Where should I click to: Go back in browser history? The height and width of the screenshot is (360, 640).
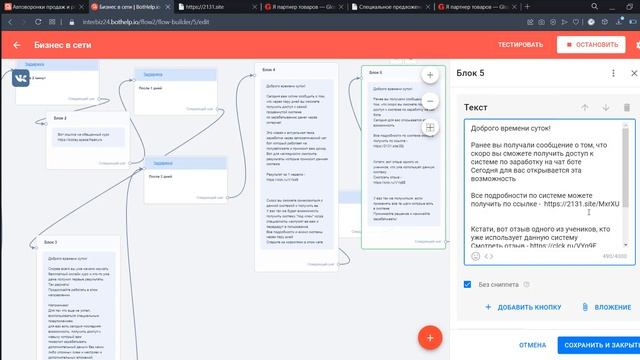point(10,22)
